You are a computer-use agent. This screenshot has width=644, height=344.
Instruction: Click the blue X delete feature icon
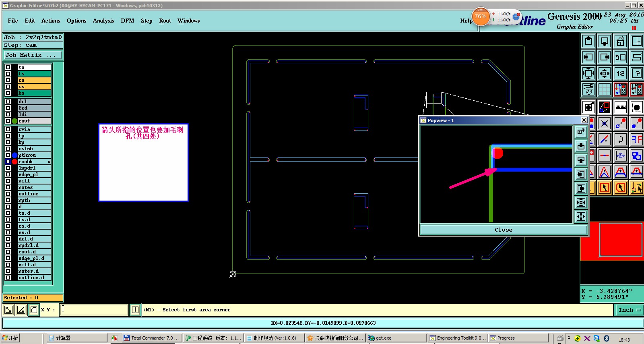605,123
